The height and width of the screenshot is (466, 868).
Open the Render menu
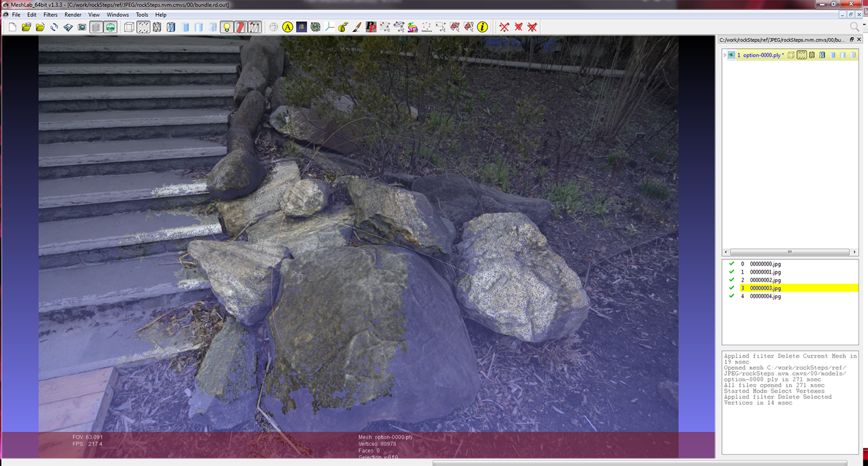click(73, 15)
